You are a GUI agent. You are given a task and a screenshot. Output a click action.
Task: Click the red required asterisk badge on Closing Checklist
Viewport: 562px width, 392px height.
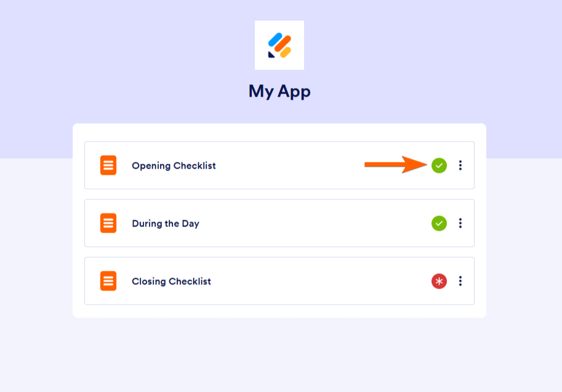click(x=439, y=281)
